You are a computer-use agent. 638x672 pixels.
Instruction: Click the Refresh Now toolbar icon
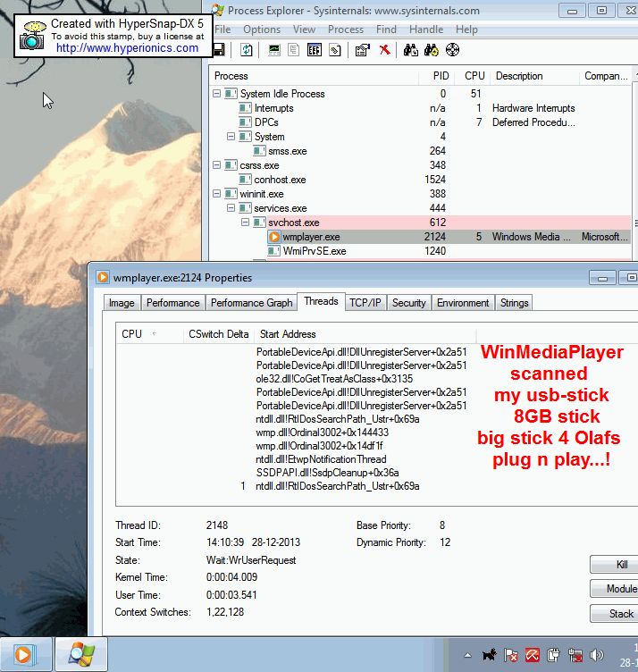[247, 50]
